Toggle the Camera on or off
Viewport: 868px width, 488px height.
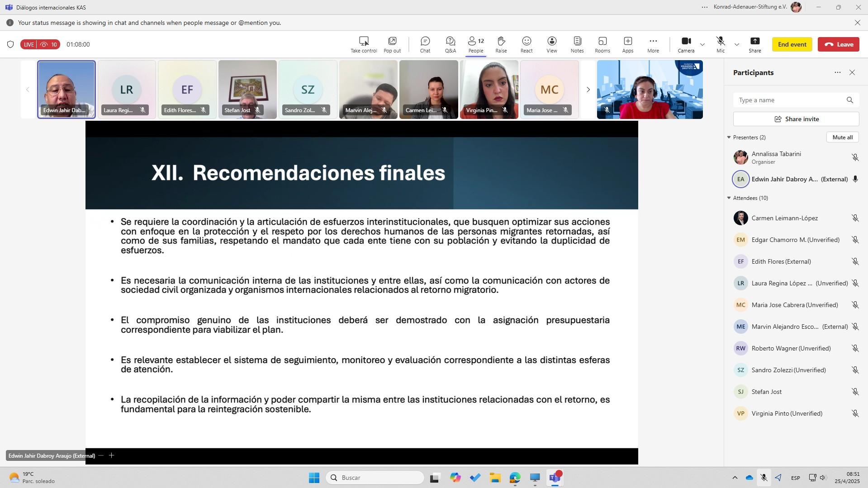(x=686, y=44)
